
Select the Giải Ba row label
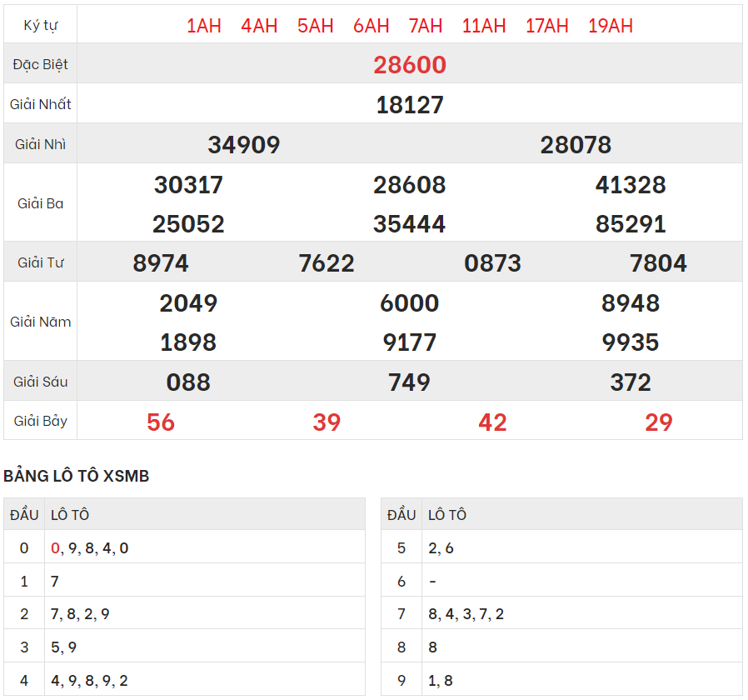41,203
